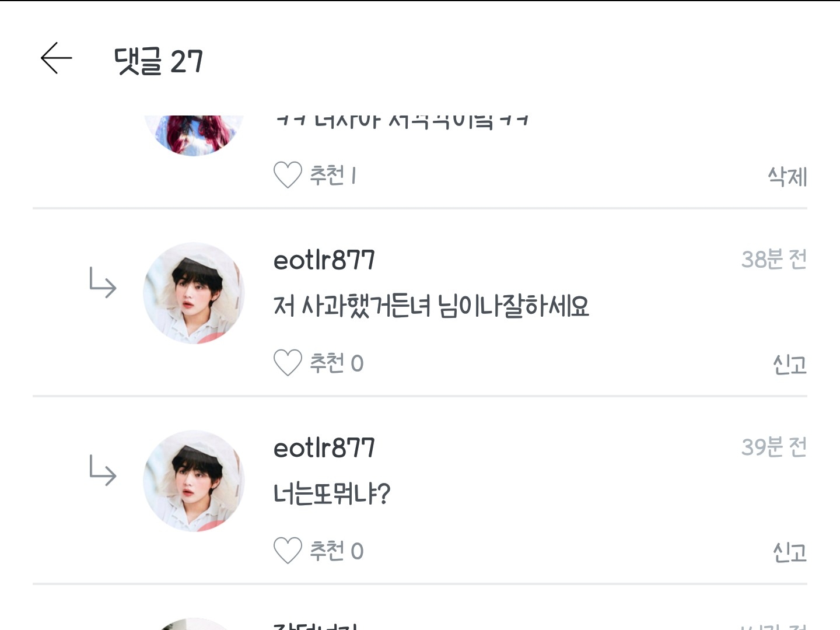Open the profile picture on the 39분 전 comment

pos(194,481)
